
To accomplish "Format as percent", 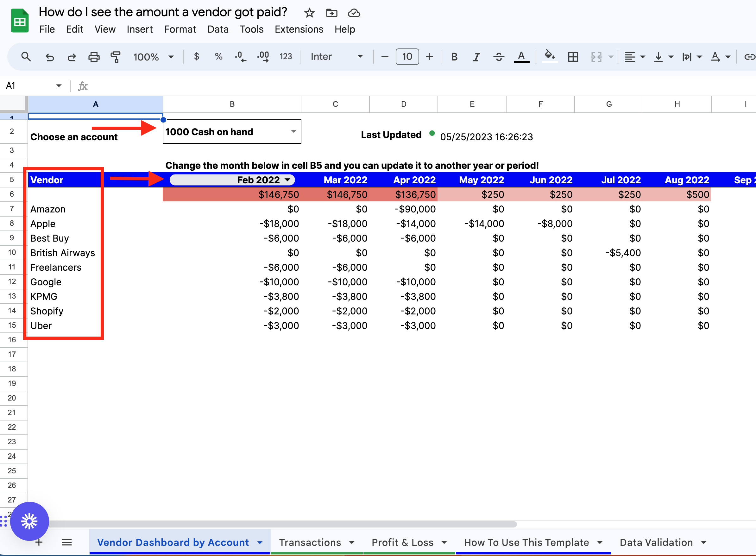I will [x=219, y=57].
